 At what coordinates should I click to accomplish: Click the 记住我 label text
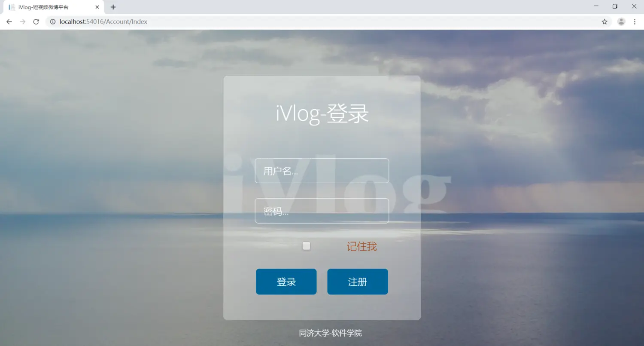(x=362, y=246)
